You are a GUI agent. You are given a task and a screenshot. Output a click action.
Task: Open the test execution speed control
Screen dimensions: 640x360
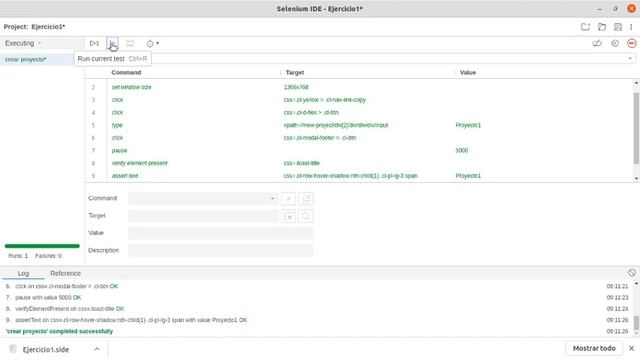tap(153, 43)
